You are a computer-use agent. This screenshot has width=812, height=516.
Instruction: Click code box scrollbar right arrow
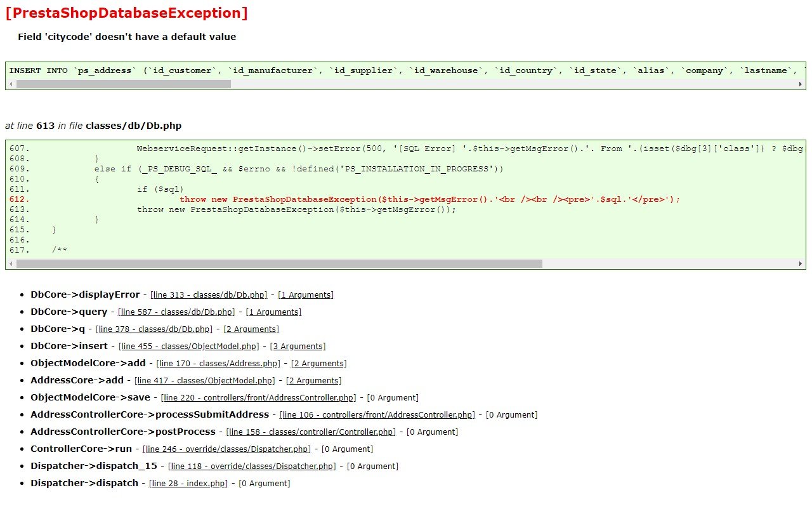[x=800, y=263]
